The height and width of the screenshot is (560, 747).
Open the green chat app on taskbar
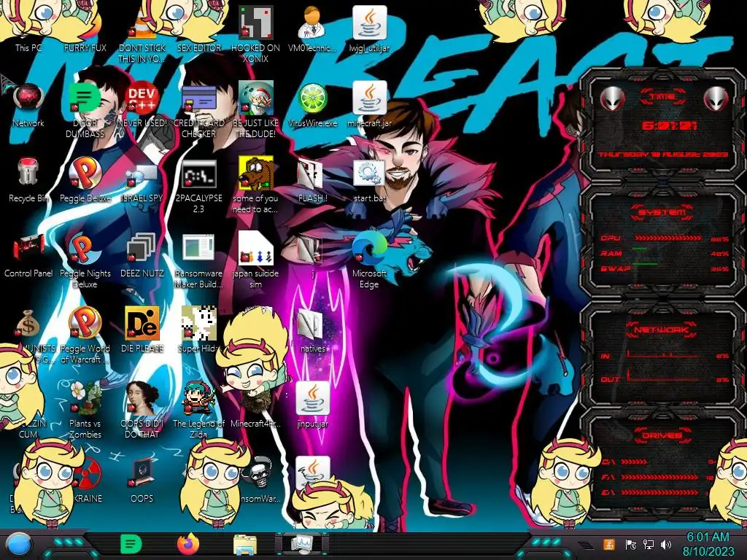pos(131,544)
